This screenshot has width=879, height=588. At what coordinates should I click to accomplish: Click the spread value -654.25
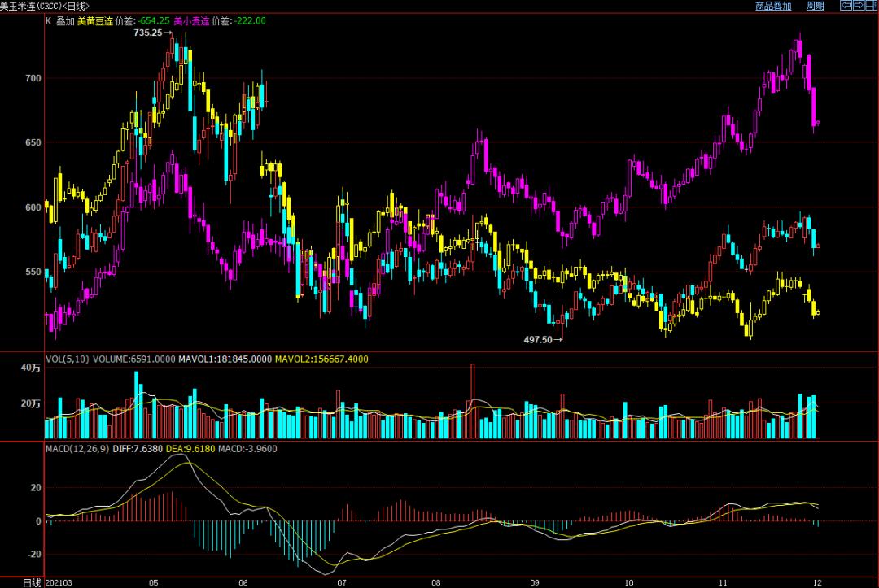(x=154, y=20)
